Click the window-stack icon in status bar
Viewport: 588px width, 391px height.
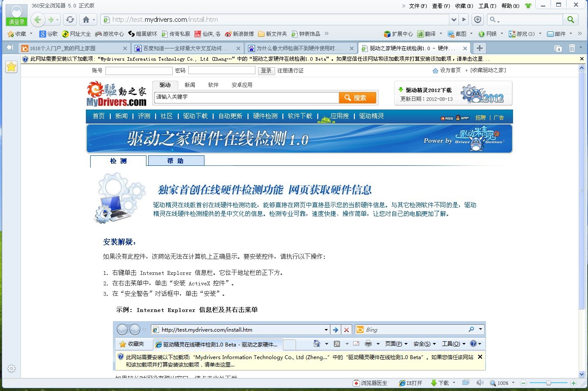pyautogui.click(x=466, y=383)
